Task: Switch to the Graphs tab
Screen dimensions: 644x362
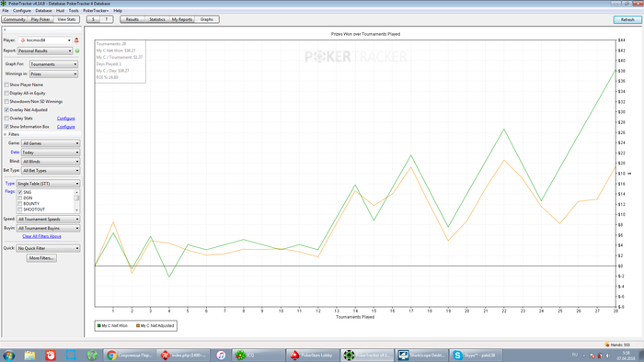Action: pos(207,19)
